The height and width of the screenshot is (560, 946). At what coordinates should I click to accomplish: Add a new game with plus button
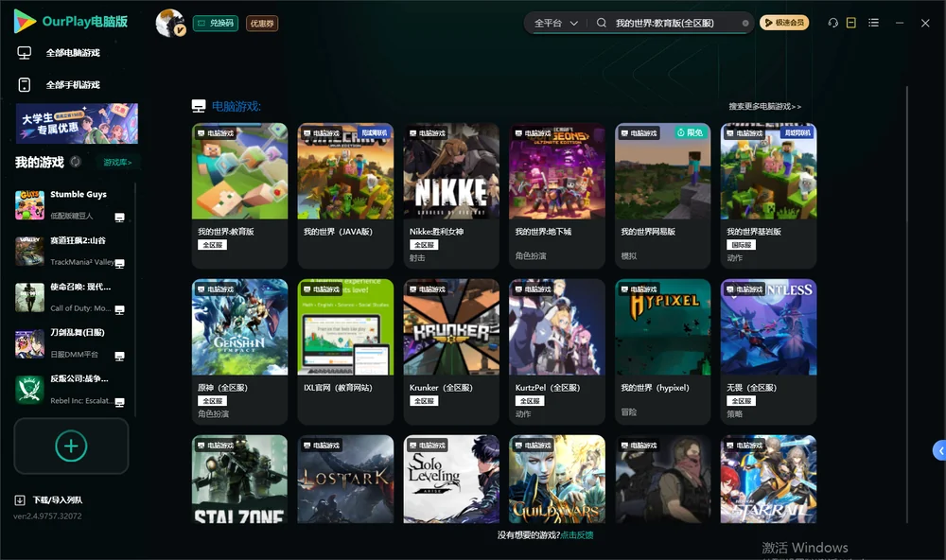click(x=71, y=446)
